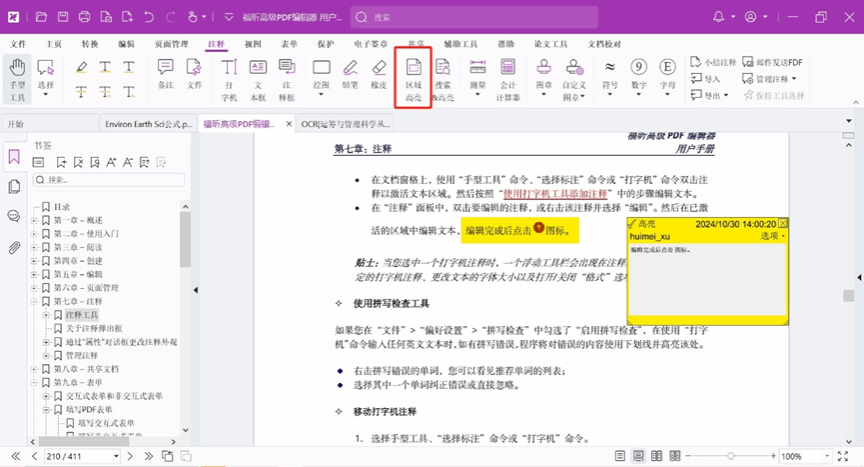Viewport: 864px width, 467px height.
Task: Click 选项 in the yellow note popup
Action: pos(772,236)
